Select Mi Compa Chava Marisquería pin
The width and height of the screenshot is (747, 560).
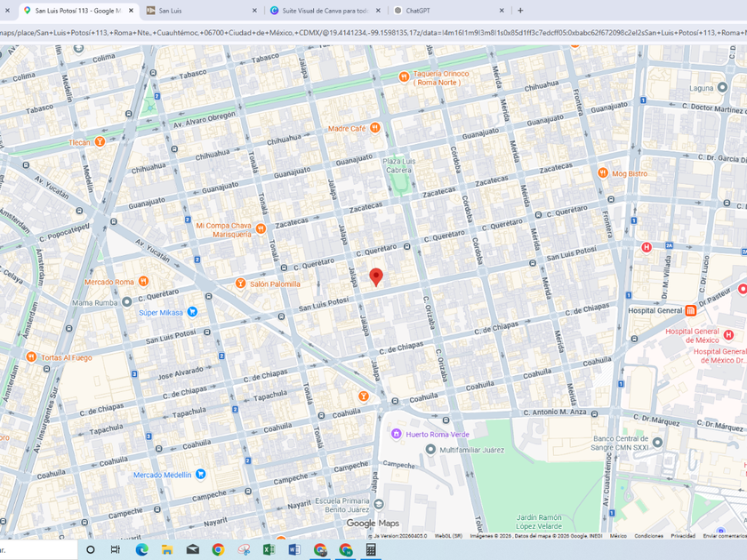(x=261, y=229)
